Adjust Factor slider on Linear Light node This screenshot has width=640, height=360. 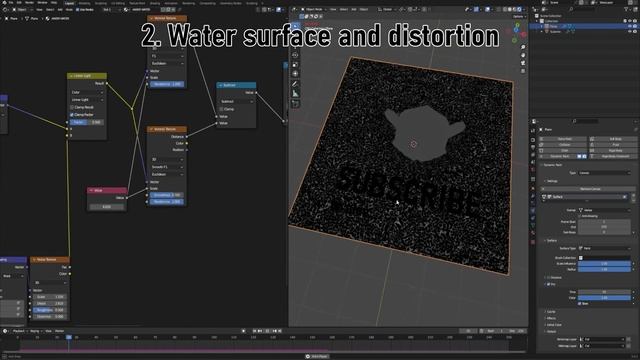click(87, 122)
